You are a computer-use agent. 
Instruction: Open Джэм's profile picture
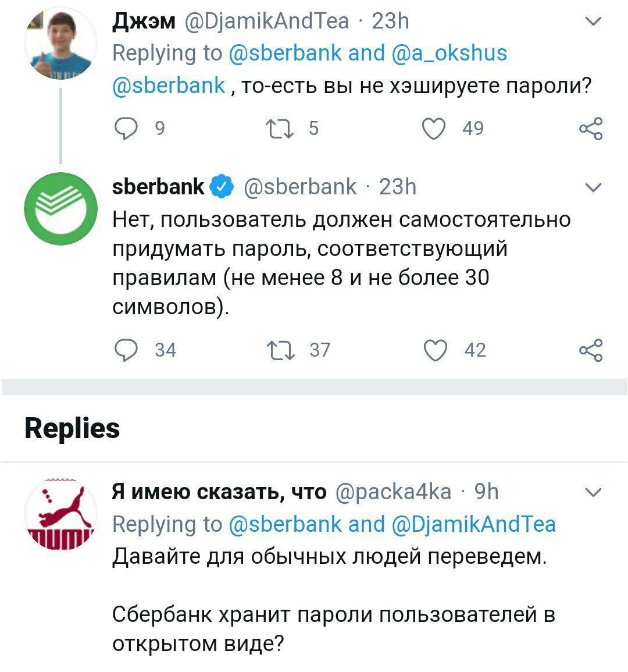tap(60, 45)
